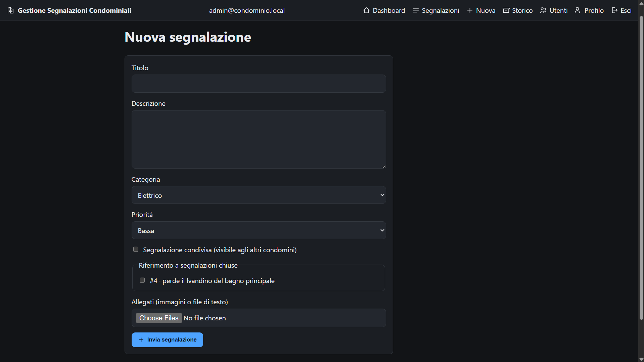Image resolution: width=644 pixels, height=362 pixels.
Task: Select Storico in the top menu
Action: pyautogui.click(x=518, y=10)
